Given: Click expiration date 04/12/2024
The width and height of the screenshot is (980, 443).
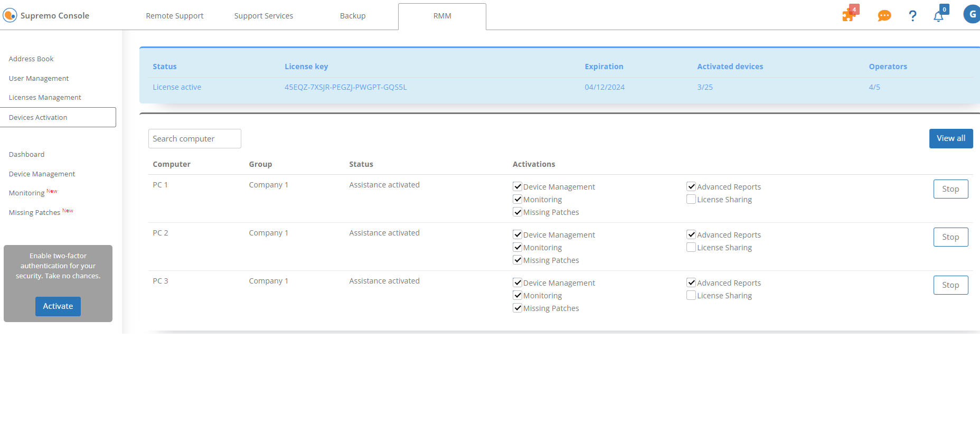Looking at the screenshot, I should click(605, 87).
